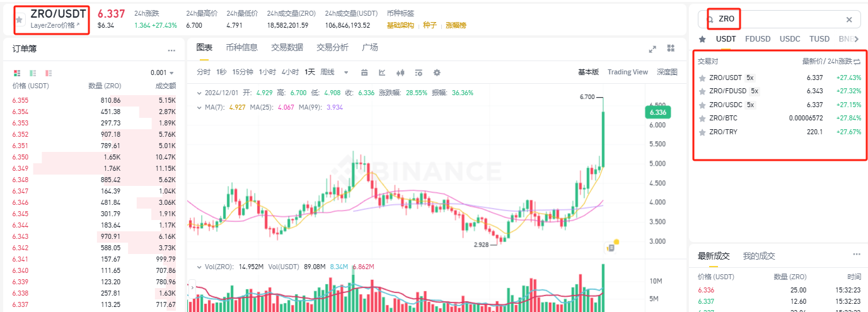The width and height of the screenshot is (868, 312).
Task: Open the latest trades three-dots menu
Action: 857,254
